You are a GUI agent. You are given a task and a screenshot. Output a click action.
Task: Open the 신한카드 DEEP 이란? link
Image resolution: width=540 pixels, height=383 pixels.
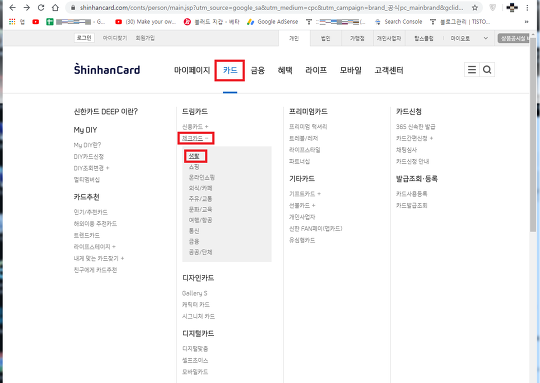point(106,112)
